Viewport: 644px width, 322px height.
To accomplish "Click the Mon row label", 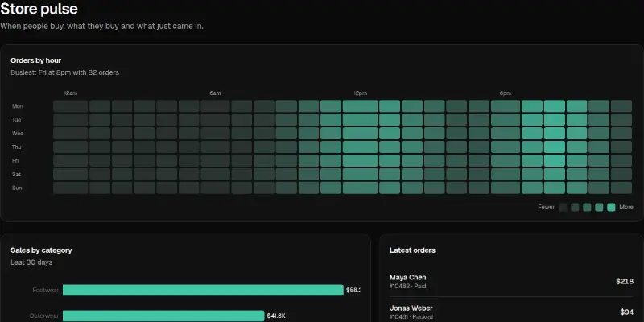I will tap(18, 106).
